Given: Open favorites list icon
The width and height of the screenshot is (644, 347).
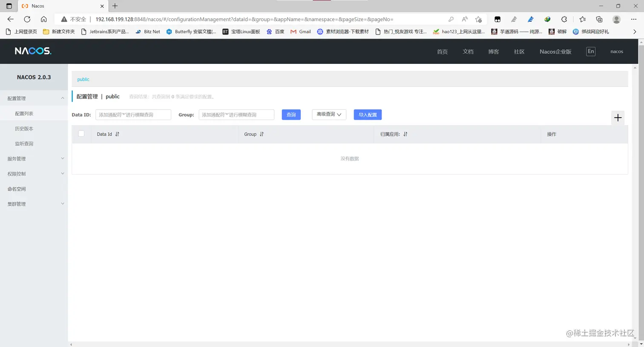Looking at the screenshot, I should [x=582, y=19].
